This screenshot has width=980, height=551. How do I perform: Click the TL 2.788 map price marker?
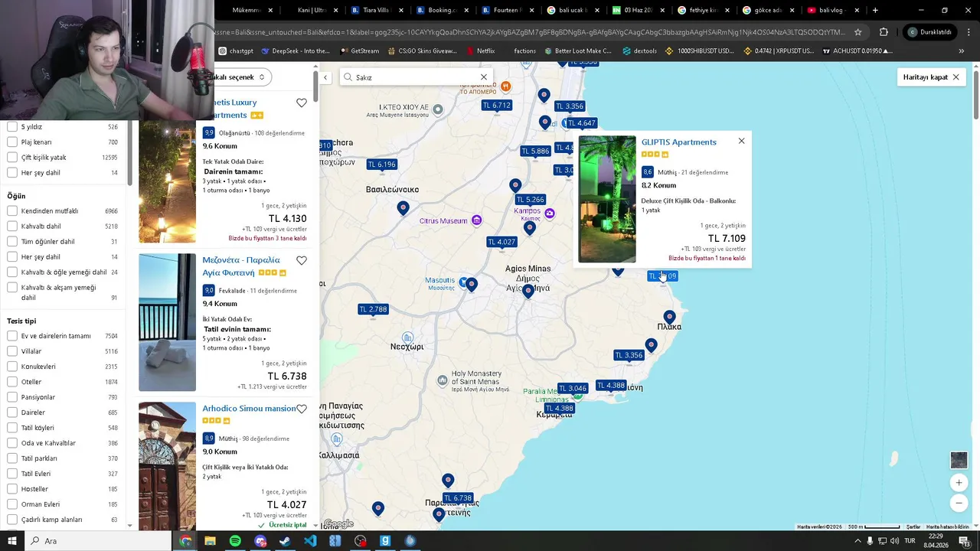[373, 309]
